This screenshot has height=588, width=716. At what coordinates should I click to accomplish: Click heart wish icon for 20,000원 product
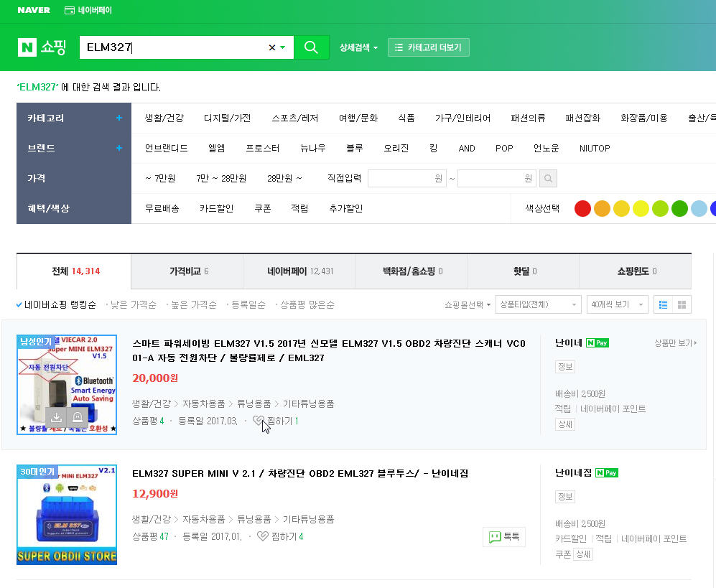(x=259, y=421)
